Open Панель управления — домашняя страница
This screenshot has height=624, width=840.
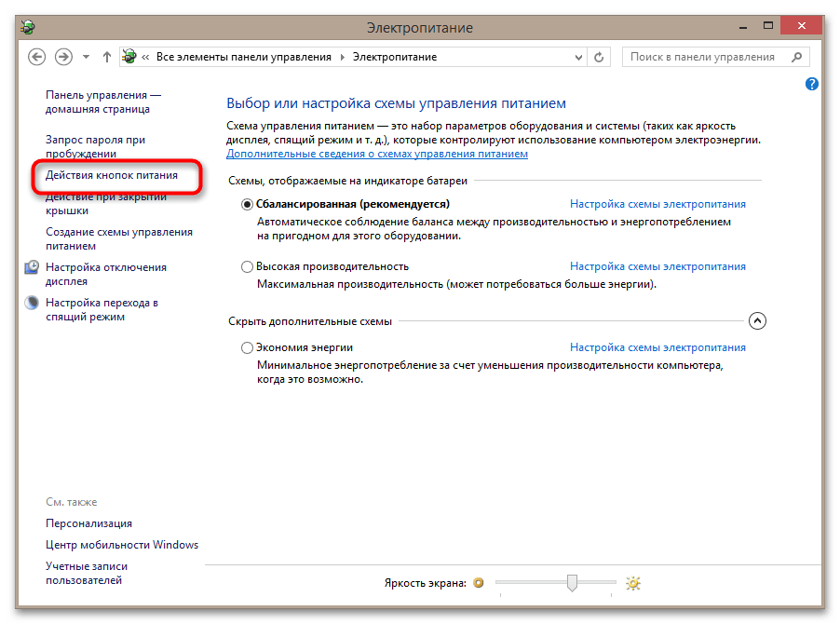[102, 102]
